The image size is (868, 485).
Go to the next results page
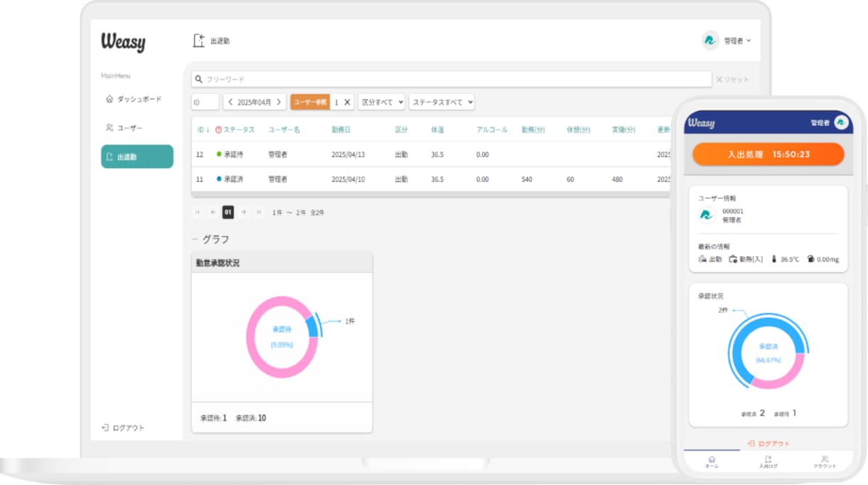point(243,212)
